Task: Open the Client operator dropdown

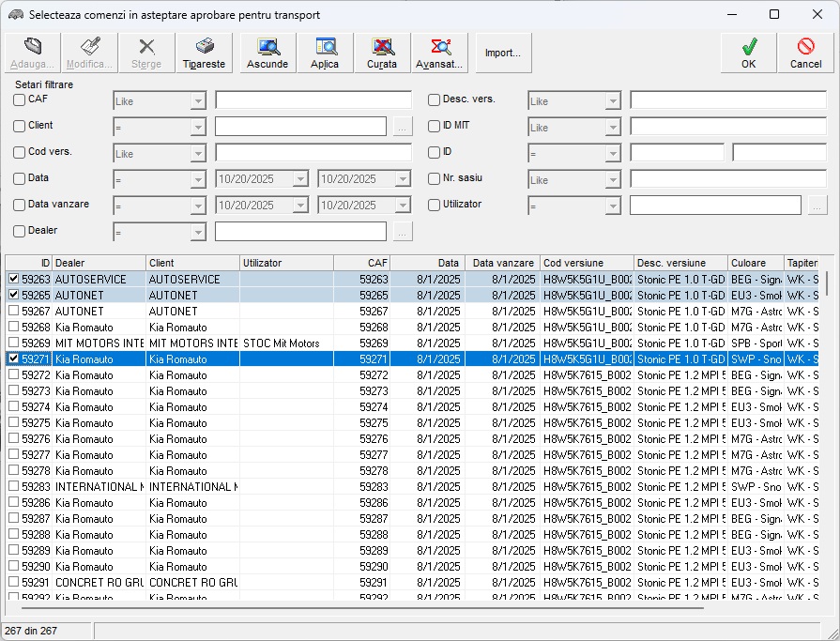Action: (198, 127)
